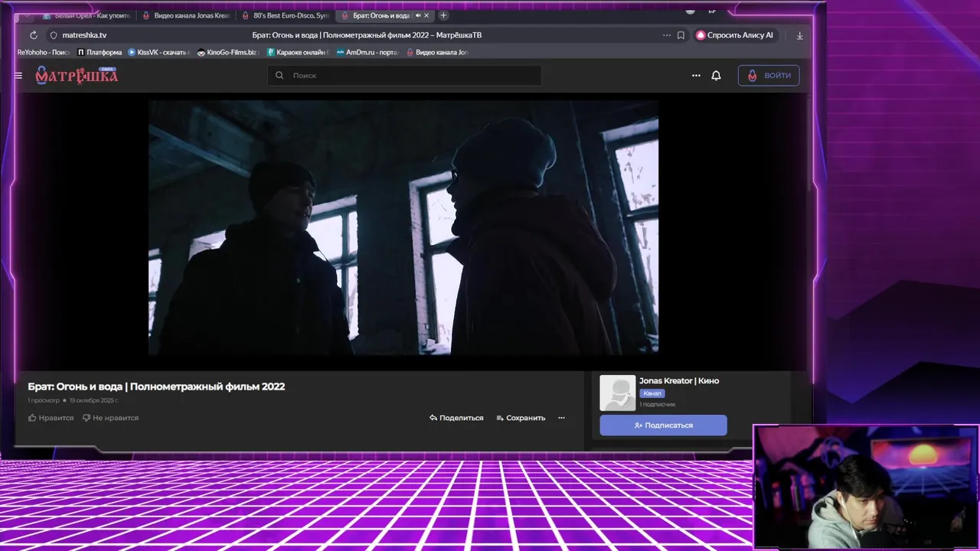Click the webcam overlay thumbnail
Screen dimensions: 980x551
click(866, 487)
